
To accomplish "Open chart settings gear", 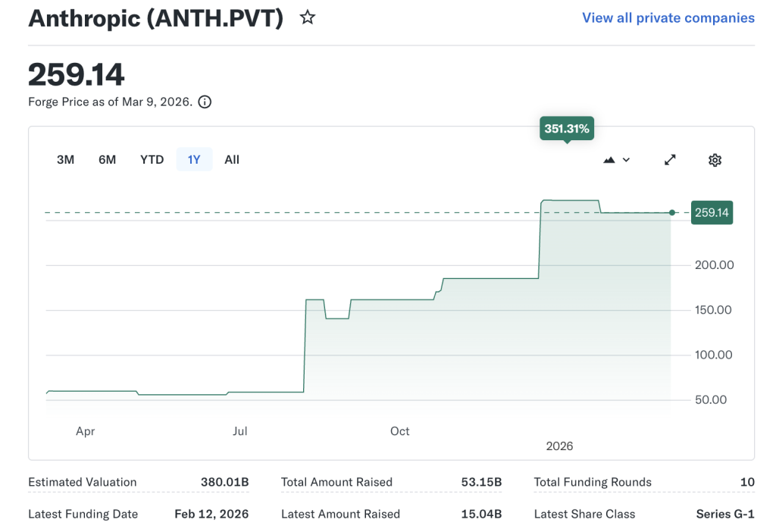I will click(x=715, y=160).
